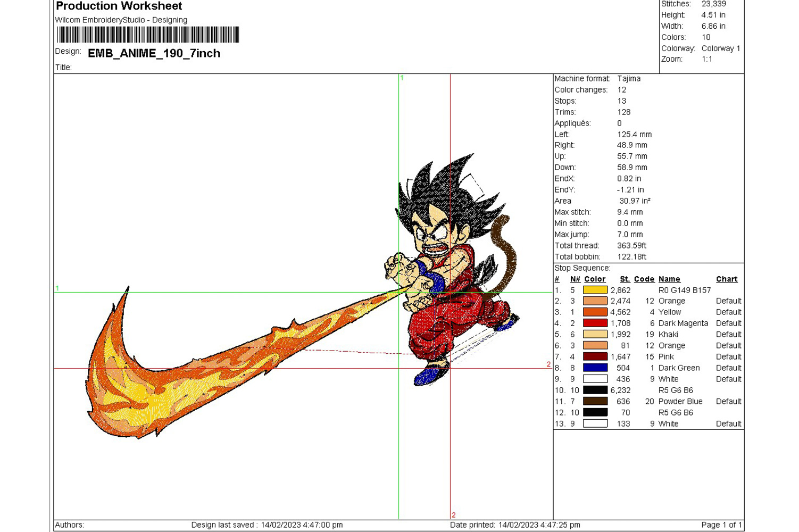
Task: Click the Page 1 of 1 footer text
Action: click(721, 525)
